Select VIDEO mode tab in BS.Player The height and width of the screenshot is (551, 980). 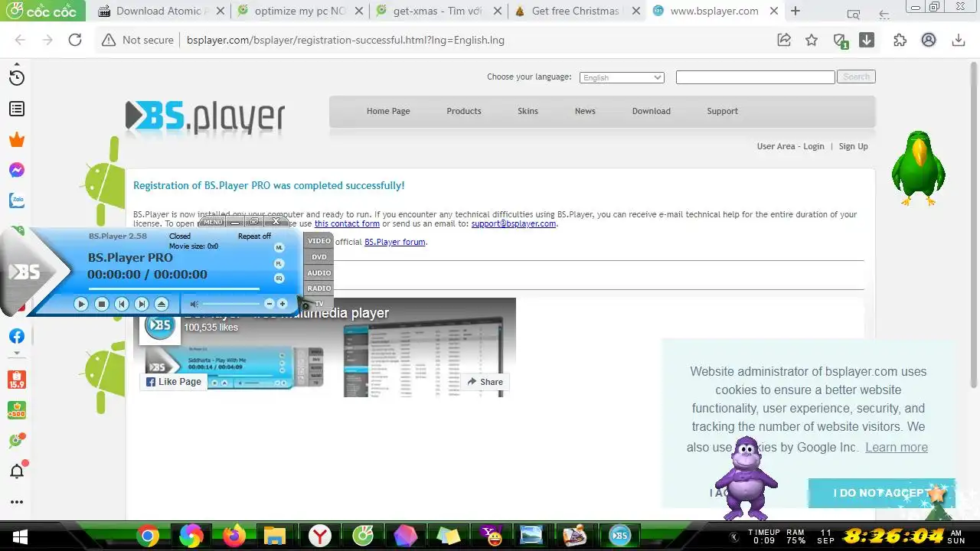[x=319, y=241]
